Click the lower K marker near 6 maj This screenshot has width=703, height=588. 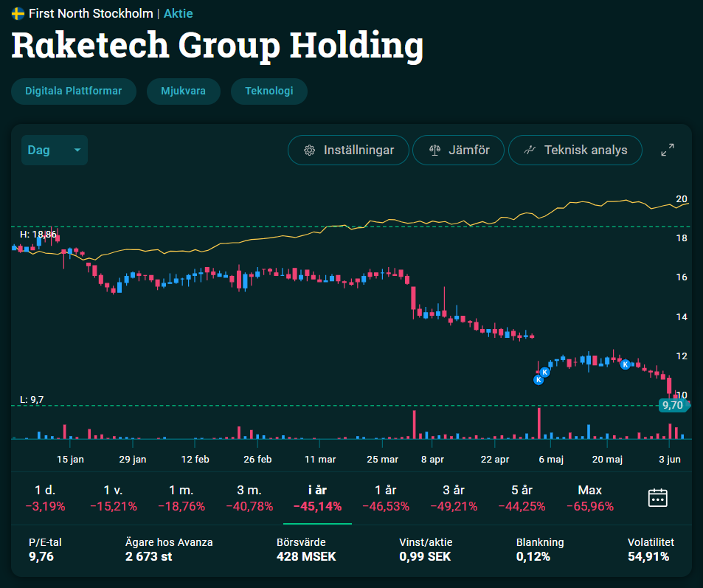pyautogui.click(x=538, y=381)
